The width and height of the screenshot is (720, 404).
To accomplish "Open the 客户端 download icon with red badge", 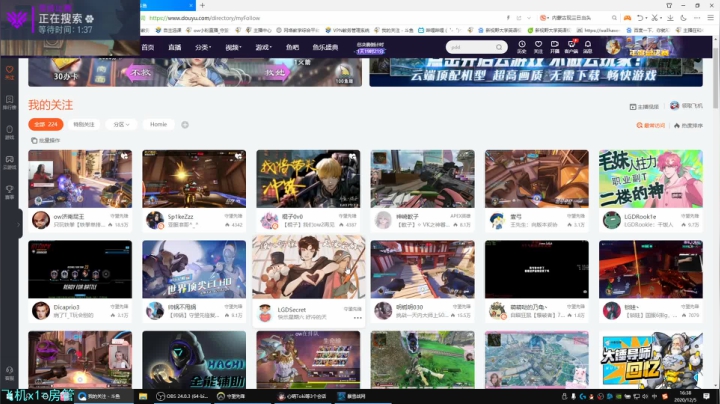I will [x=571, y=46].
